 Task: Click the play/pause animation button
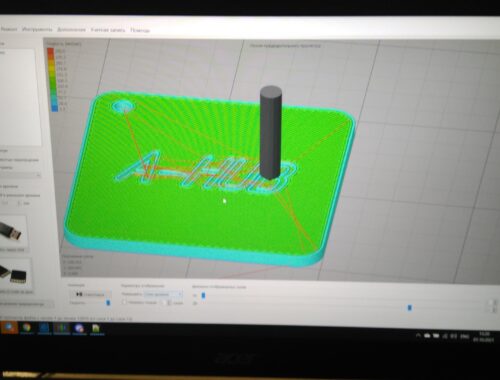click(x=79, y=294)
